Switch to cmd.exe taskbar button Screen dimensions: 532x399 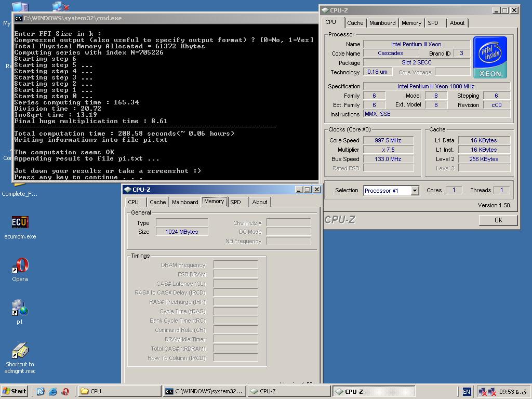[204, 391]
